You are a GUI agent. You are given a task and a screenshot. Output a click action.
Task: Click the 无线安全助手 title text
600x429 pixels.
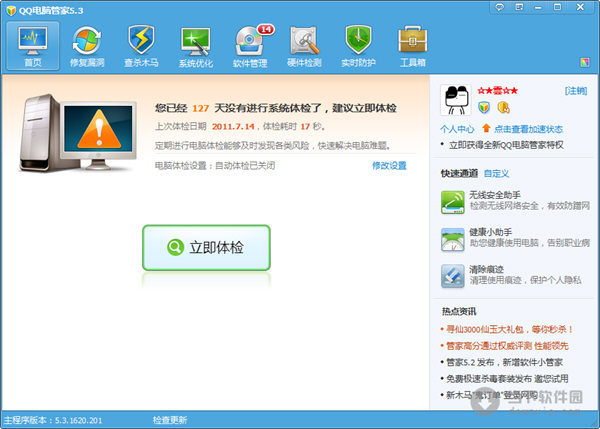coord(495,195)
